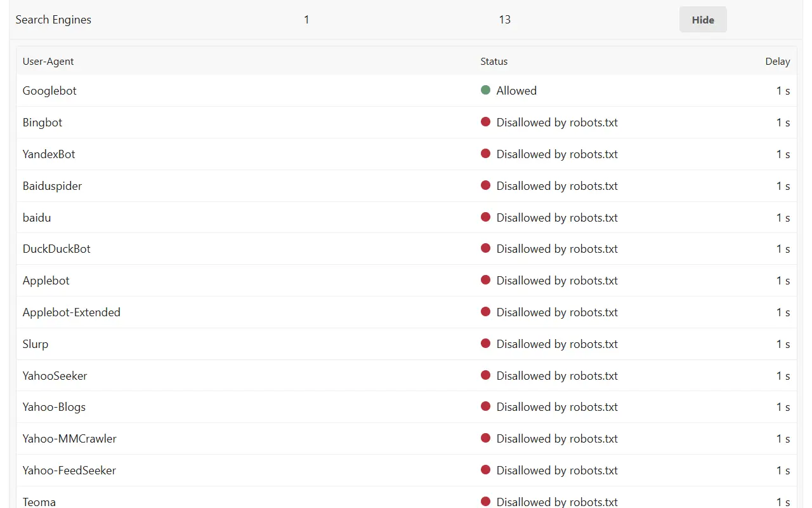Image resolution: width=812 pixels, height=508 pixels.
Task: Sort the table by User-Agent column
Action: click(48, 61)
